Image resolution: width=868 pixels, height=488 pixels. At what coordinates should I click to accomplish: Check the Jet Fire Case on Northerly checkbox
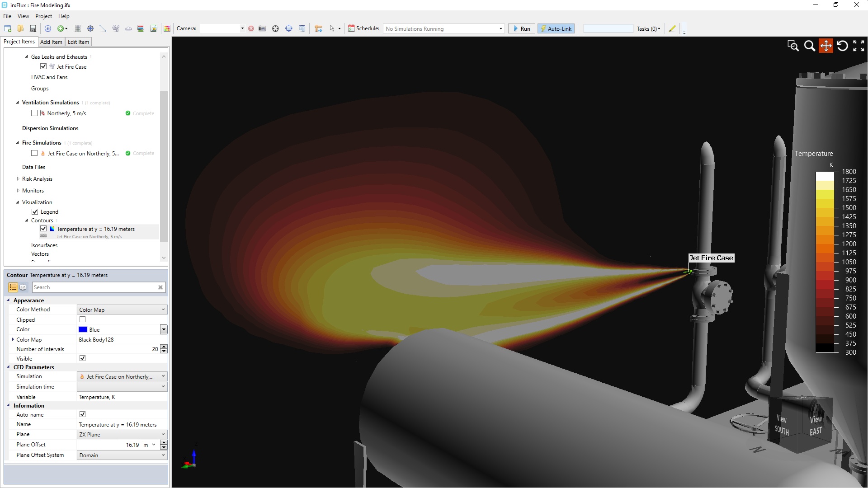click(x=34, y=153)
